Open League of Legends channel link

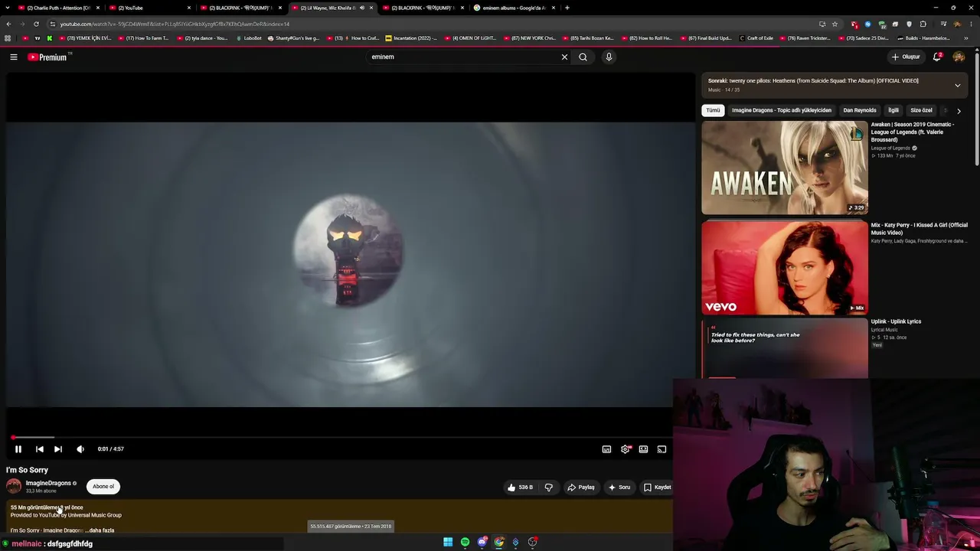pyautogui.click(x=890, y=148)
